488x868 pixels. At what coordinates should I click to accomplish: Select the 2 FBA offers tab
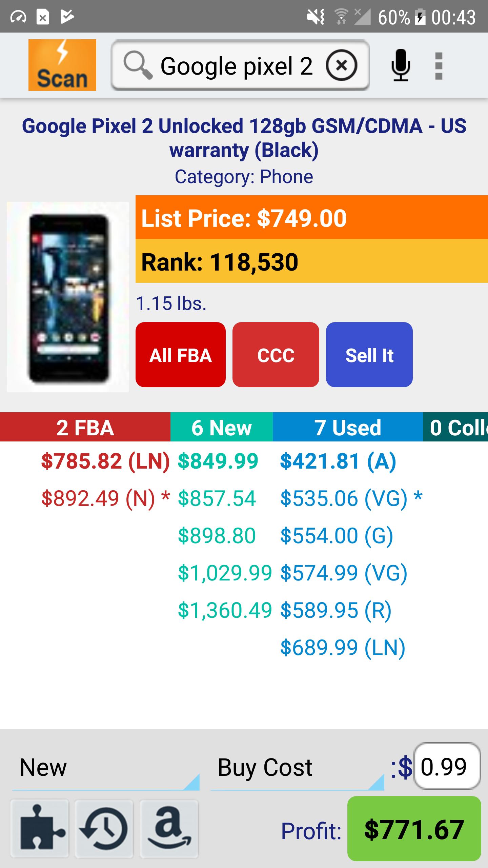[x=85, y=427]
